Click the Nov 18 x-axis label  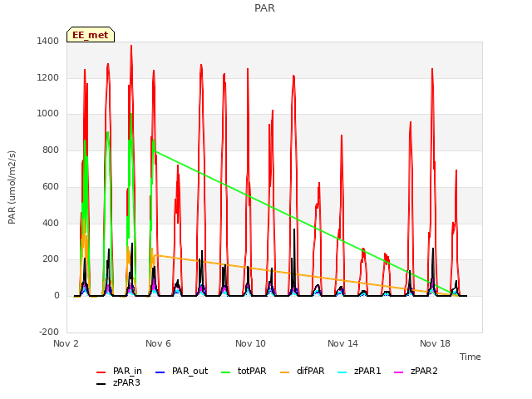click(x=435, y=343)
